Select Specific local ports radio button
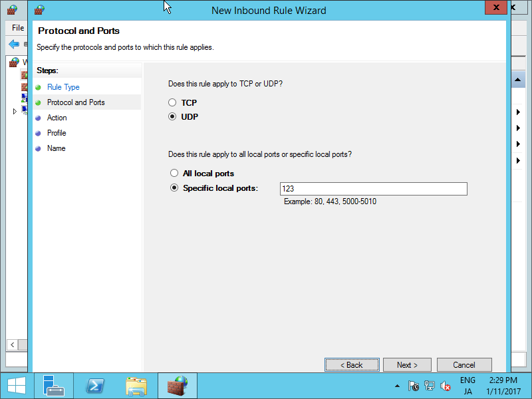Image resolution: width=532 pixels, height=399 pixels. tap(174, 188)
